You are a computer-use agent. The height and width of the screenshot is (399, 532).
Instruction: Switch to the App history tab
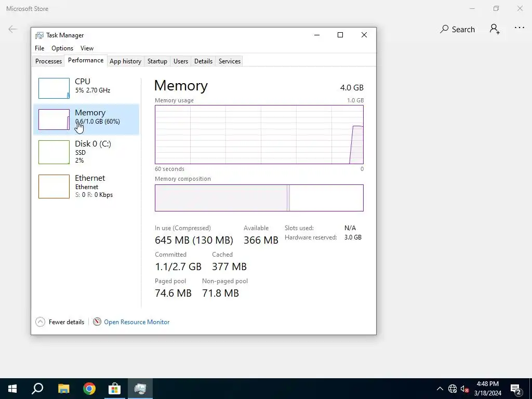coord(125,61)
